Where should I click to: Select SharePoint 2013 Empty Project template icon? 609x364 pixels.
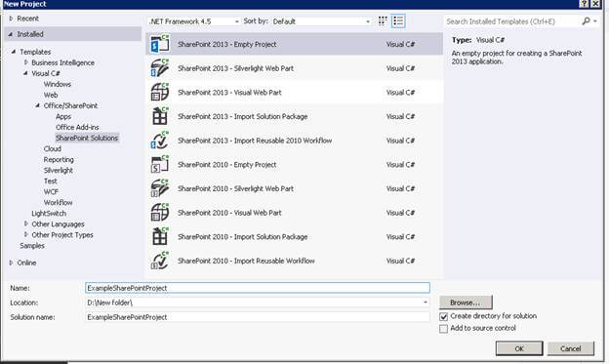(x=160, y=44)
